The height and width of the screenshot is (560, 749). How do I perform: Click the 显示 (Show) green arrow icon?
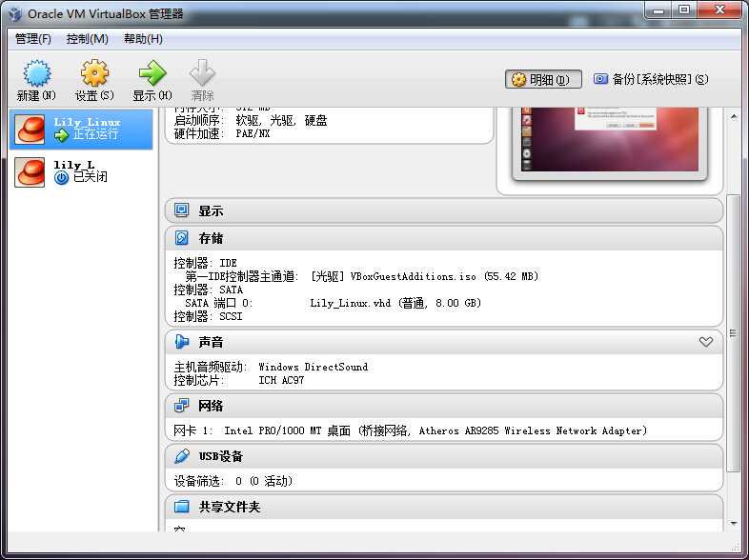tap(152, 73)
